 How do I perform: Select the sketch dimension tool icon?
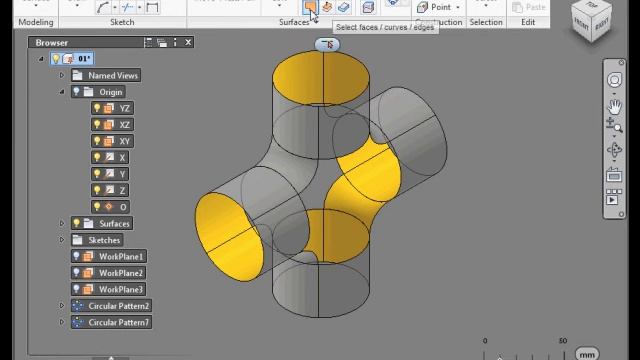point(152,7)
